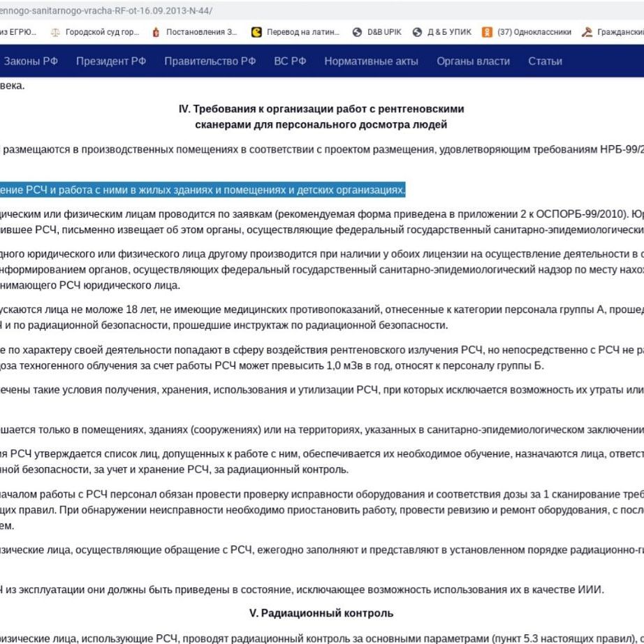Open the ВС РФ menu item
Image resolution: width=644 pixels, height=644 pixels.
click(290, 61)
